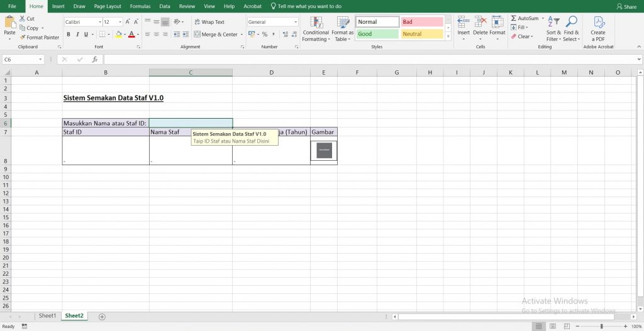Click the staff image thumbnail in Gambar
This screenshot has height=331, width=644.
pos(324,150)
